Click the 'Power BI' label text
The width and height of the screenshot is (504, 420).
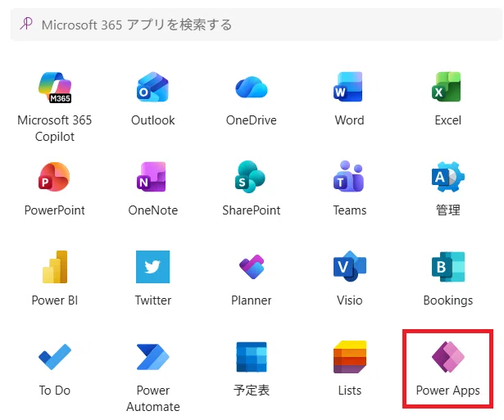(55, 300)
